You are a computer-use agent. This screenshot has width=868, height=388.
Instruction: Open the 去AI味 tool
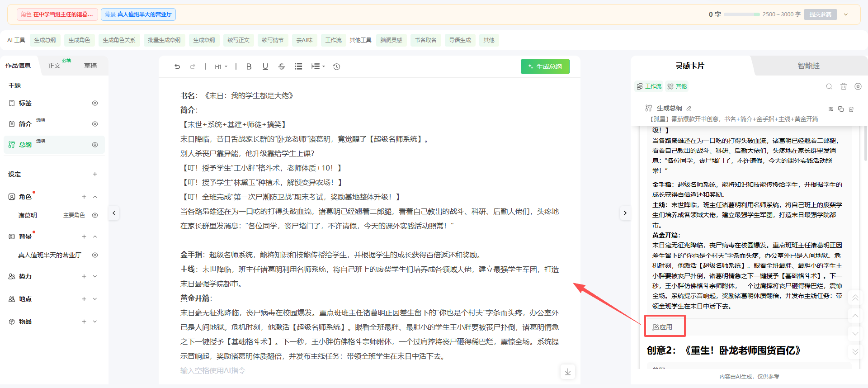(x=305, y=40)
